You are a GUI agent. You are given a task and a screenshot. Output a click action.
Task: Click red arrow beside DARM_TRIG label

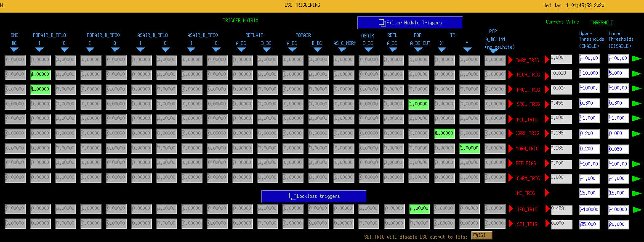pos(511,60)
